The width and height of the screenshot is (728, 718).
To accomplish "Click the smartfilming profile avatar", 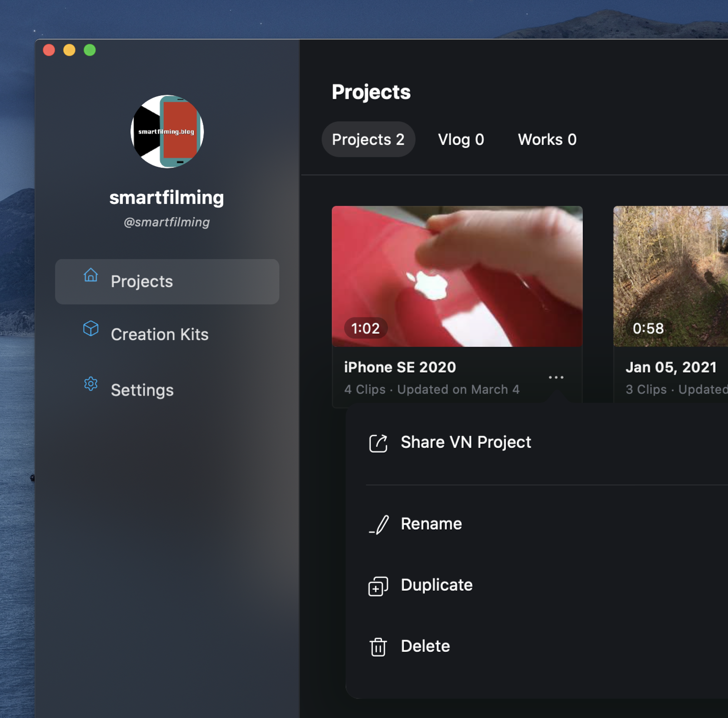I will [167, 132].
